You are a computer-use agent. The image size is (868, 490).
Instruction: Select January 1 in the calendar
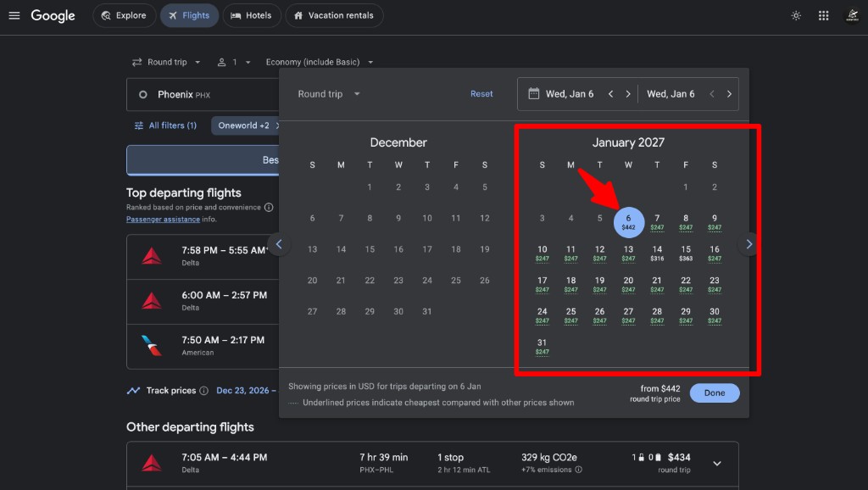(685, 187)
